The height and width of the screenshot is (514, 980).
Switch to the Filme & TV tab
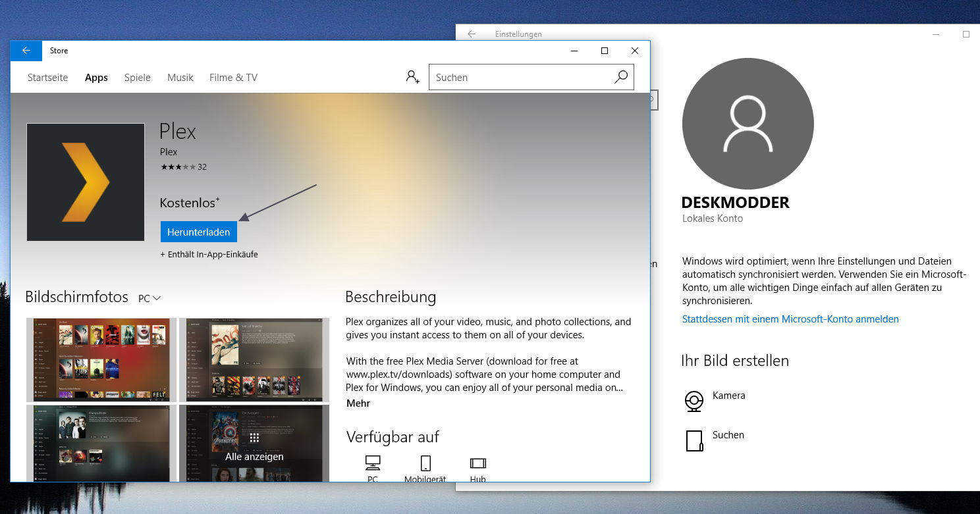point(233,78)
